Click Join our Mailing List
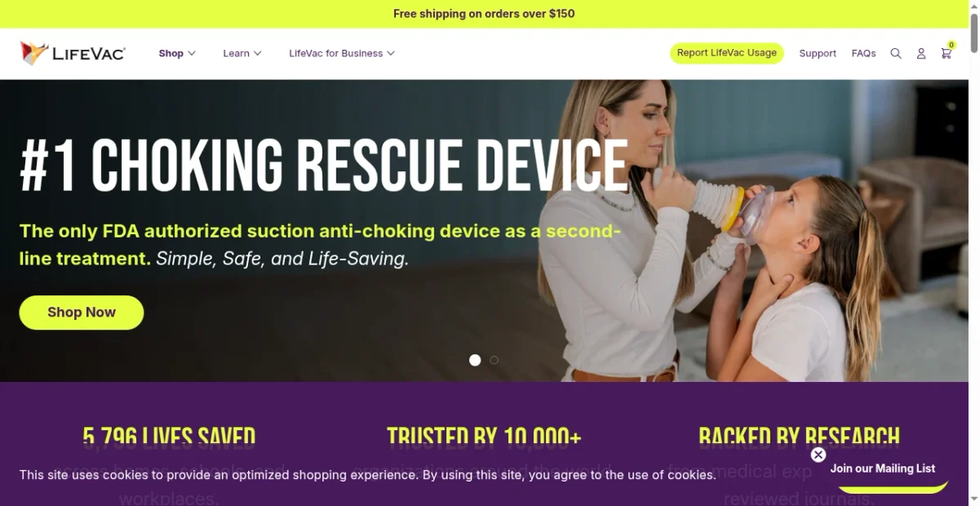This screenshot has height=506, width=980. pos(883,468)
